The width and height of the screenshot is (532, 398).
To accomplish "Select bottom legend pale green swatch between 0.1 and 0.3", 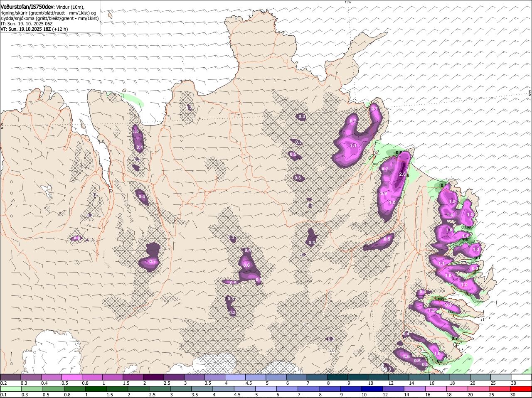I will click(11, 389).
